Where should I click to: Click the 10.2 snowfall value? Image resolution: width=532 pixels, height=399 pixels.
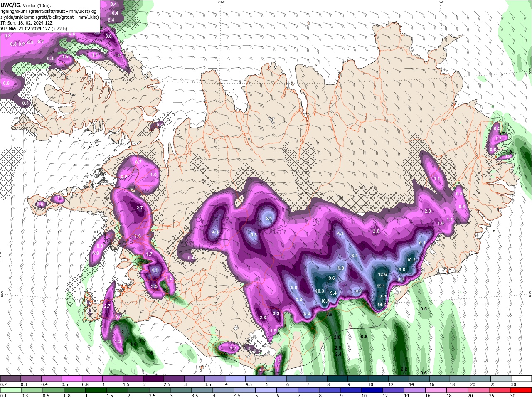pyautogui.click(x=411, y=260)
